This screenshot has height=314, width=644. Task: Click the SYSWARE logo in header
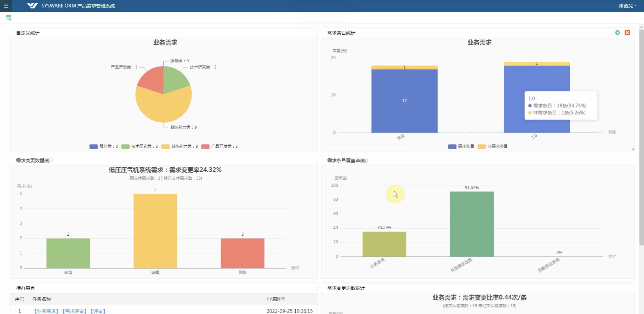click(x=32, y=6)
